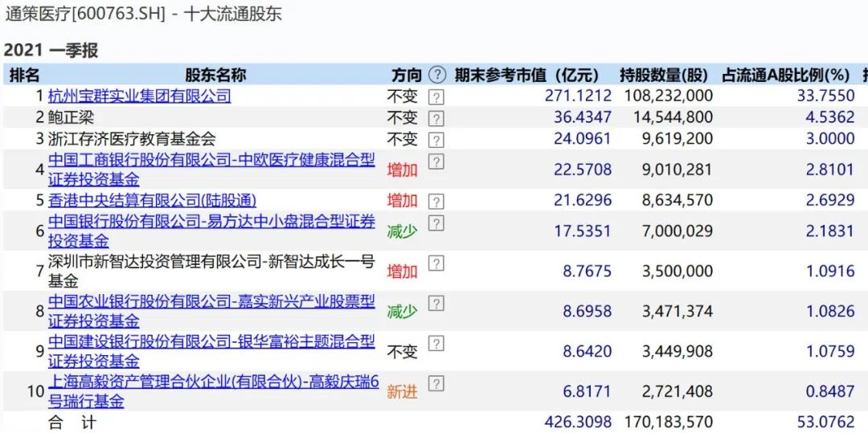
Task: Open 香港中央结算有限公司(陆股通) link
Action: [152, 200]
